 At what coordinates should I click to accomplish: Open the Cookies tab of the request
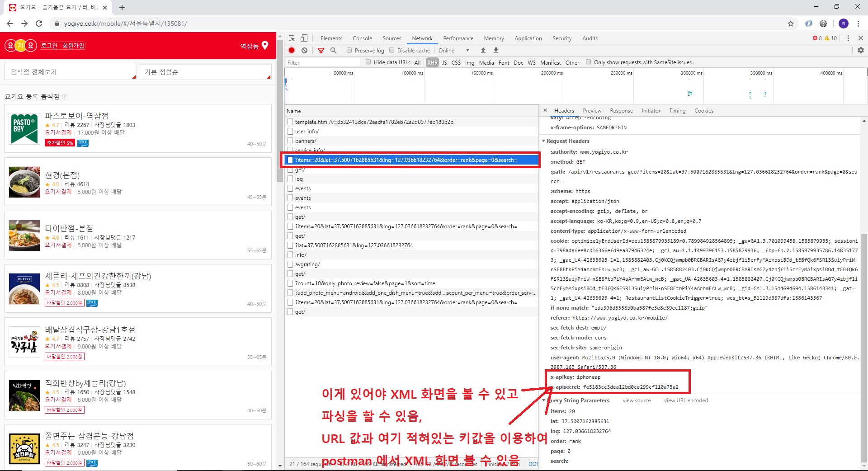point(704,111)
